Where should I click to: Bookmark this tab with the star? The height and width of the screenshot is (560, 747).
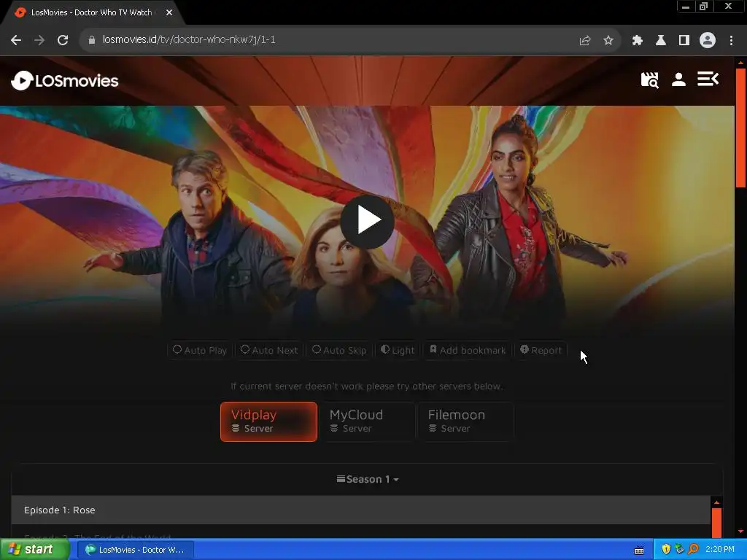pyautogui.click(x=608, y=41)
